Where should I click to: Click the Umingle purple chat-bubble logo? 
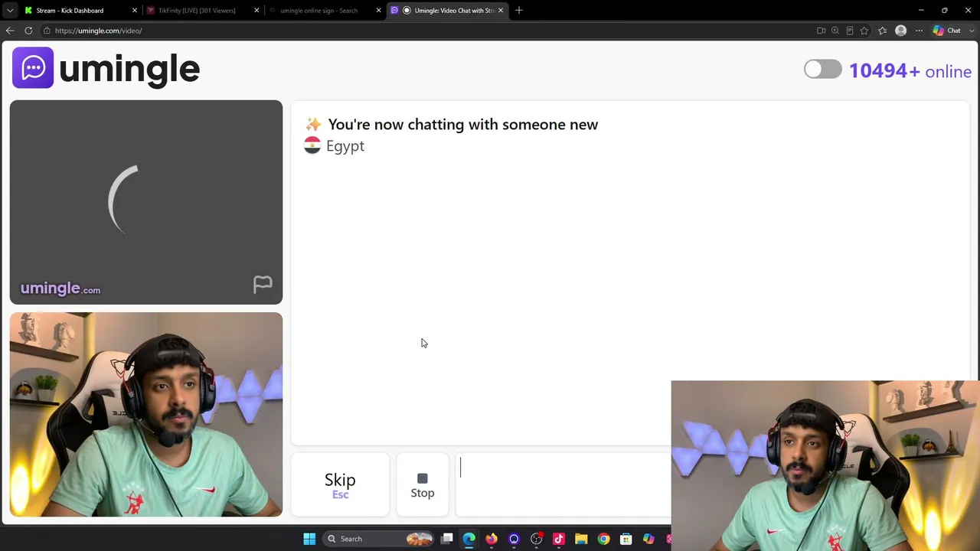pos(33,68)
